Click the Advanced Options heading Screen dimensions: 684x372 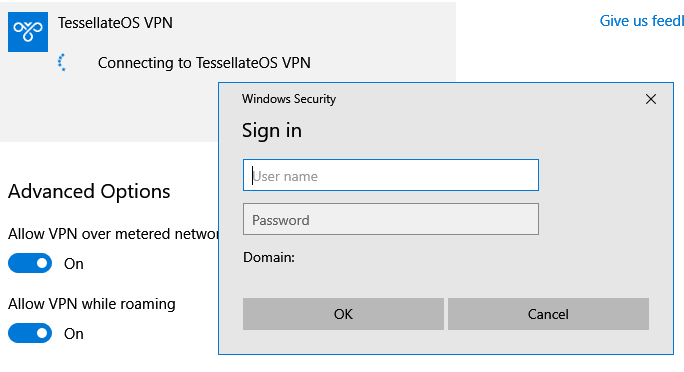point(89,191)
